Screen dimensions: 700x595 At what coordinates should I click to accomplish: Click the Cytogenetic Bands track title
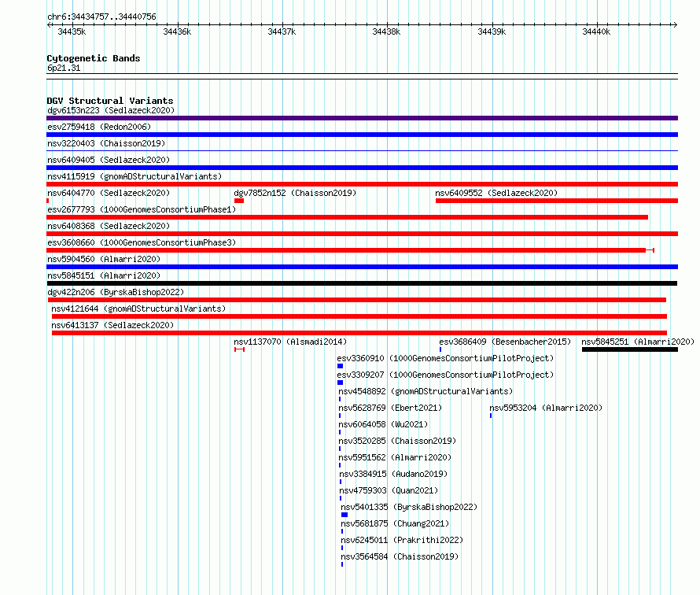(x=94, y=58)
